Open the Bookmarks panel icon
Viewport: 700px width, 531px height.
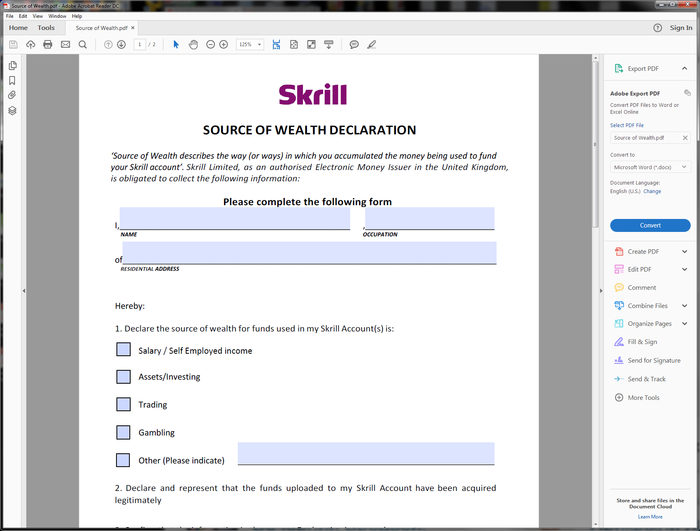coord(12,80)
